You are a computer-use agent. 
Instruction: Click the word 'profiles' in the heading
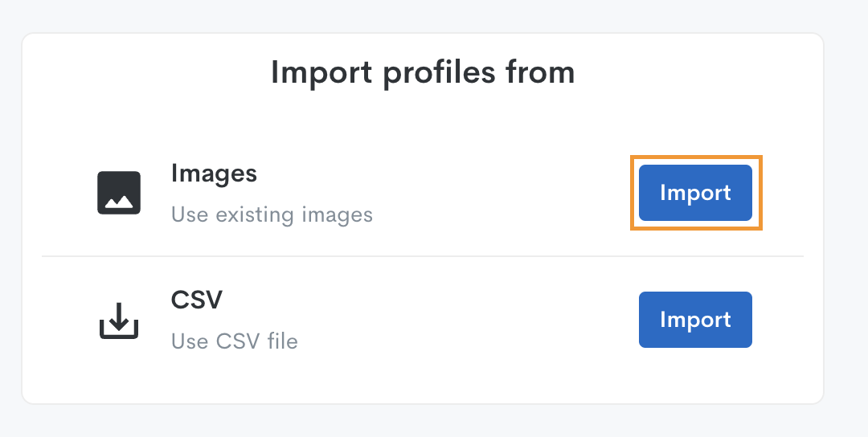(439, 73)
